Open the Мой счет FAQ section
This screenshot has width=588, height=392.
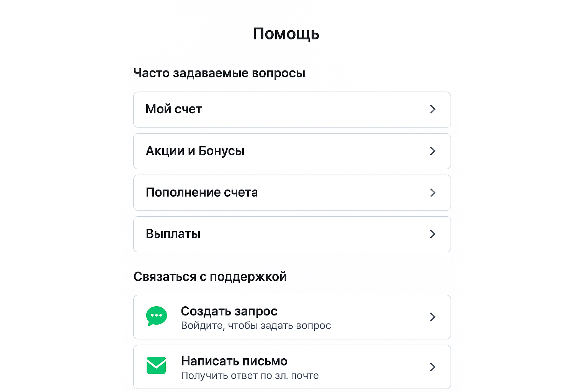pyautogui.click(x=173, y=109)
